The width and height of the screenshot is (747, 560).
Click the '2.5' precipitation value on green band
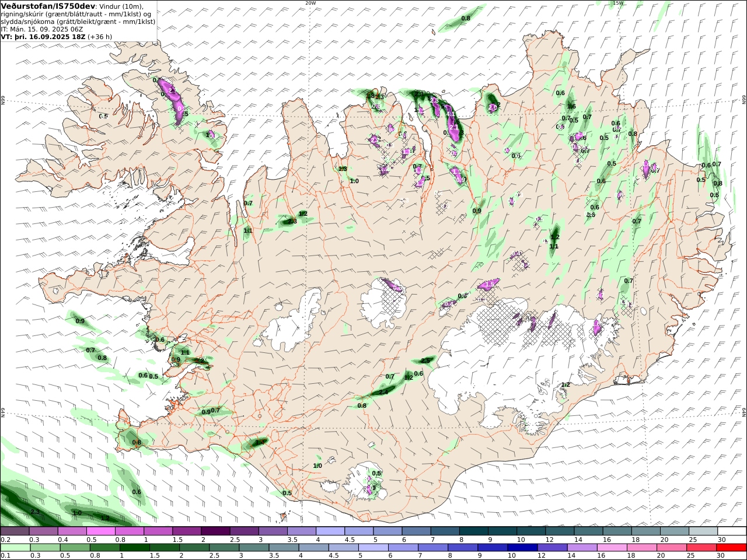pos(425,360)
